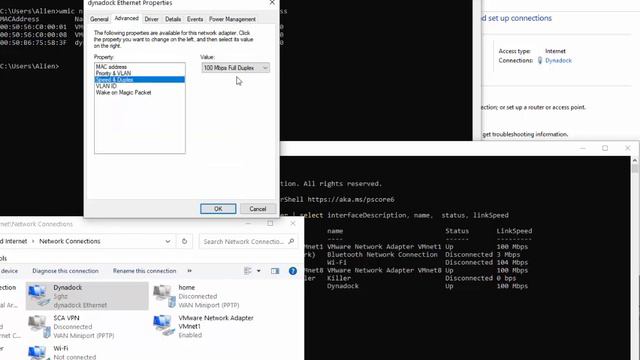640x360 pixels.
Task: Close the Network Connections window
Action: coord(293,223)
